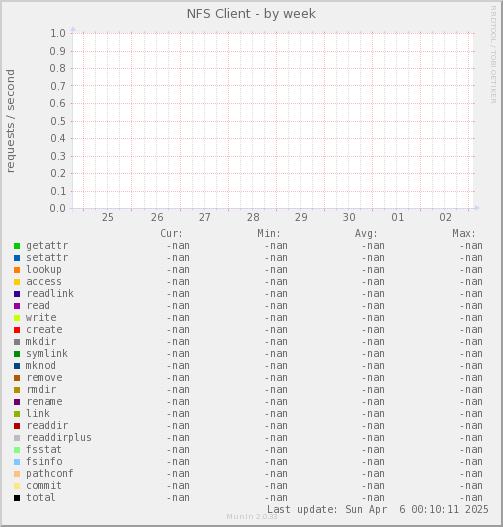Click the dark purple rename legend swatch
This screenshot has height=527, width=503.
click(x=17, y=402)
